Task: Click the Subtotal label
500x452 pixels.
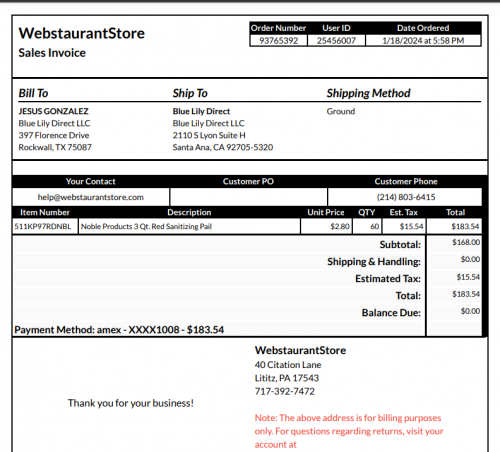Action: pyautogui.click(x=400, y=245)
